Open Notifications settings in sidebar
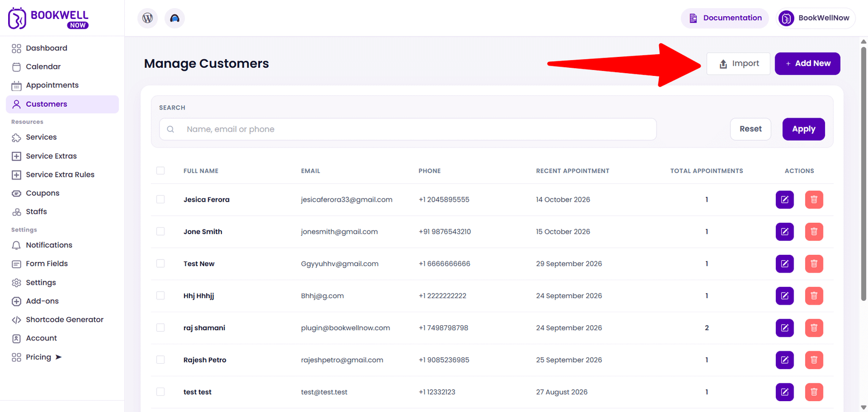The width and height of the screenshot is (868, 412). tap(62, 245)
